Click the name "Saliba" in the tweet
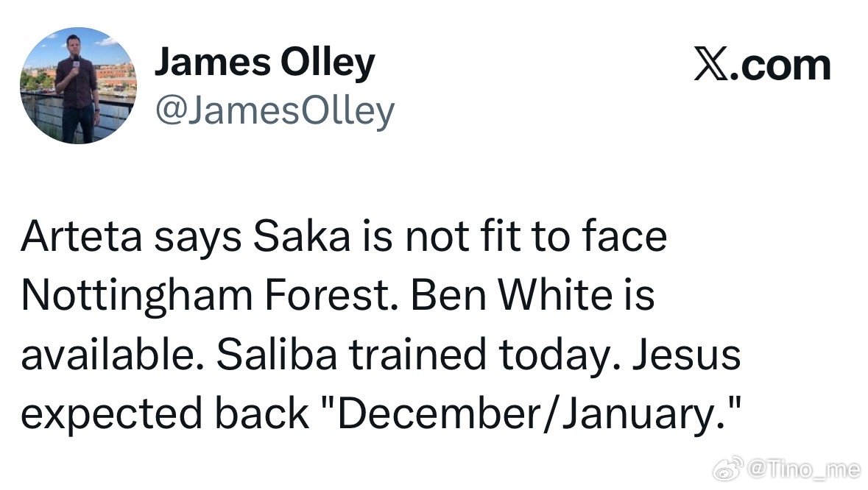The height and width of the screenshot is (490, 868). 276,355
